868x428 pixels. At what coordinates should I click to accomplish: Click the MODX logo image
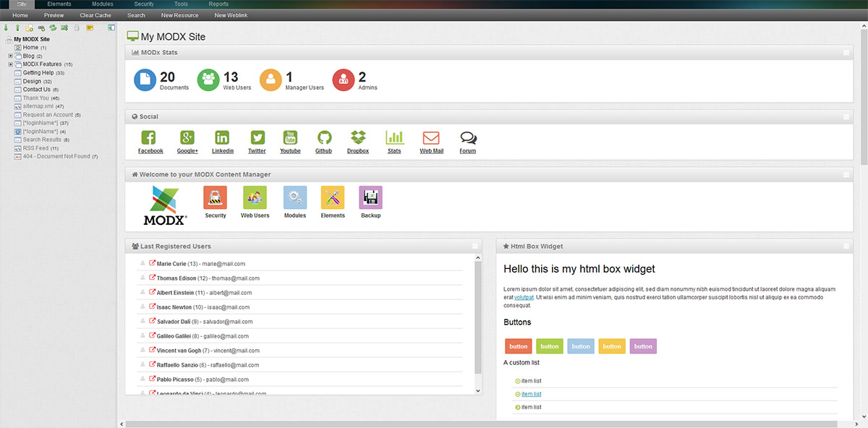pos(165,206)
